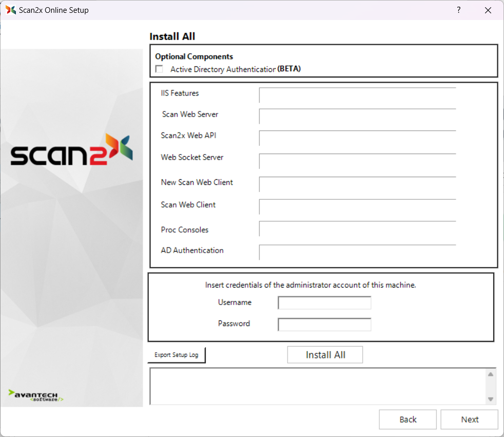Go Back to previous setup step
Screen dimensions: 504x437
[408, 420]
